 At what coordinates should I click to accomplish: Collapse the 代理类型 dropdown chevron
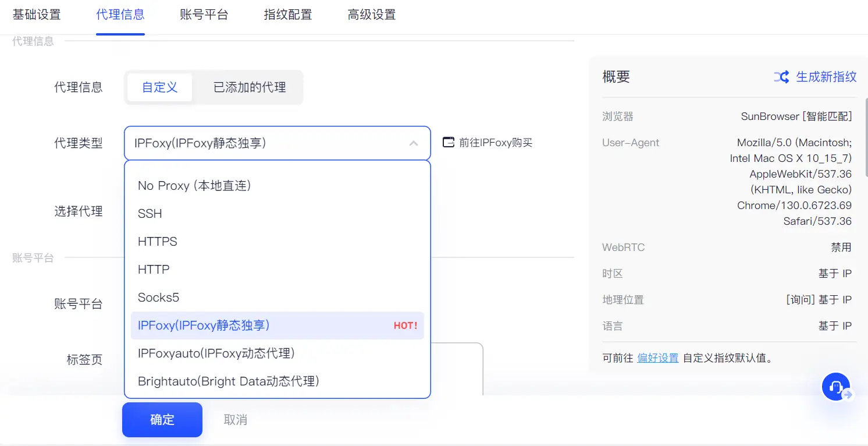click(x=414, y=143)
